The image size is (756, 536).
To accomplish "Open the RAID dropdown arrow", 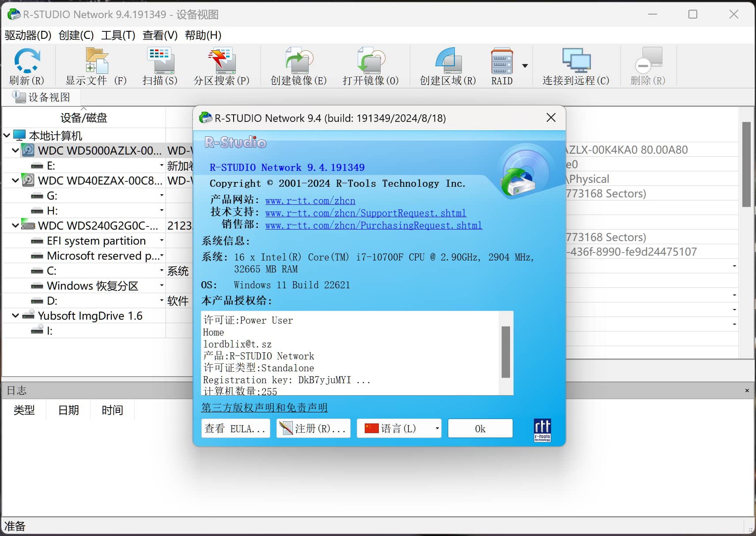I will click(x=525, y=65).
